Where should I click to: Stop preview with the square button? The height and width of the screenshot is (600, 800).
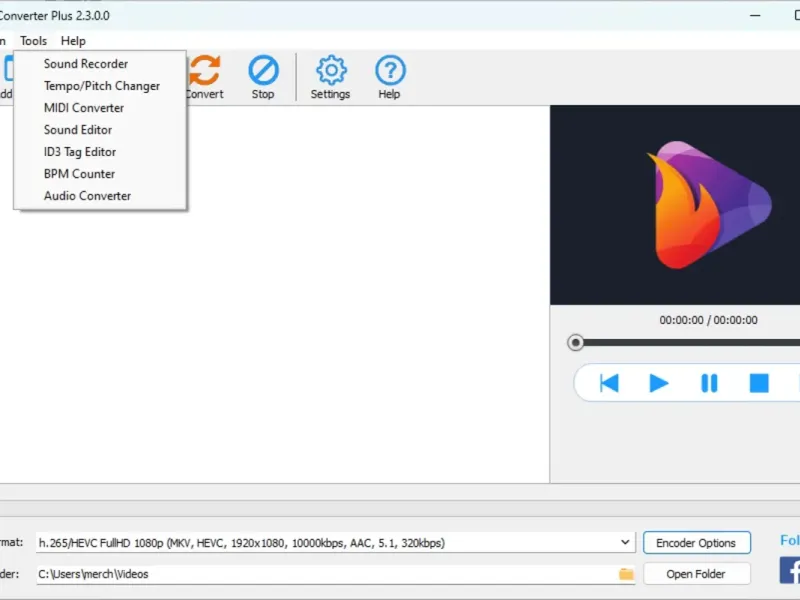click(x=759, y=383)
